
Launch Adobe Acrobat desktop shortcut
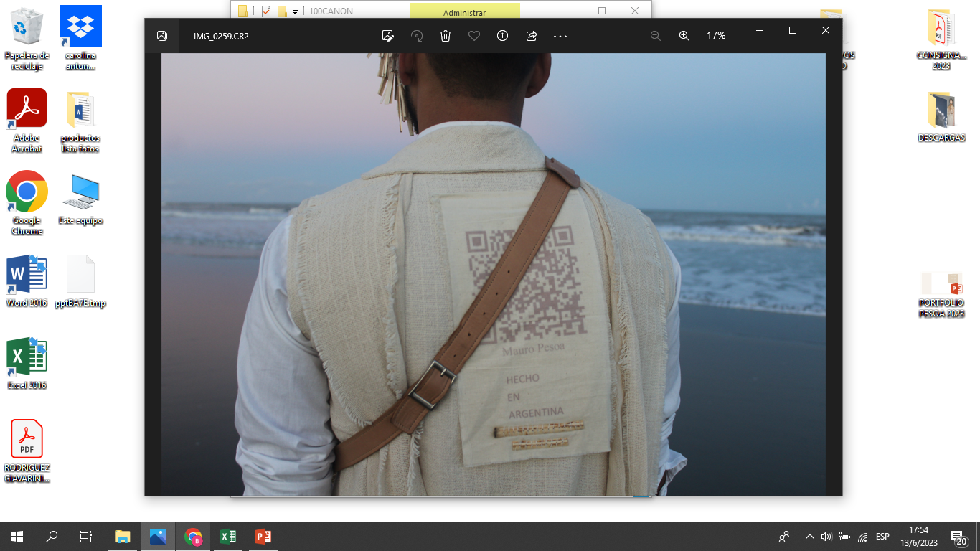(x=27, y=121)
